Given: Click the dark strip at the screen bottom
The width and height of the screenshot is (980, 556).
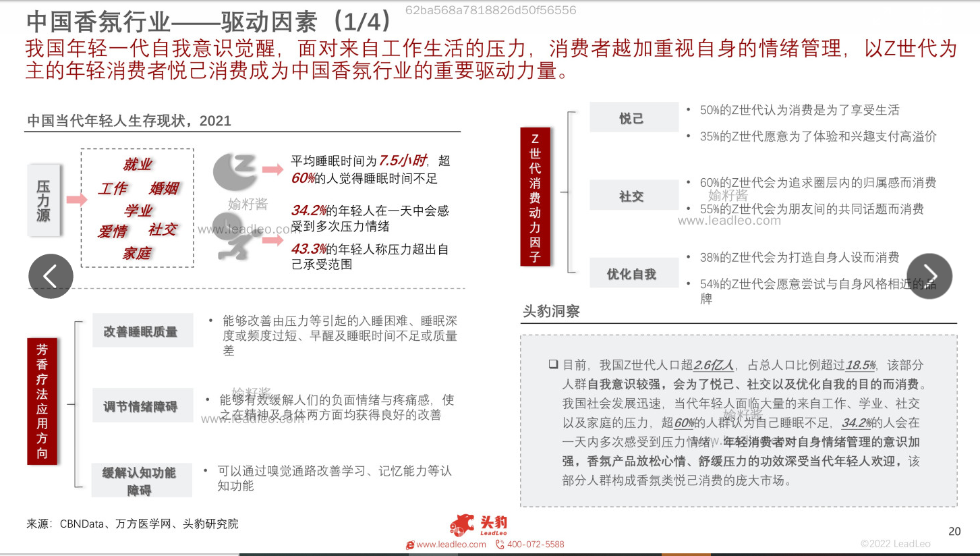Looking at the screenshot, I should coord(490,553).
